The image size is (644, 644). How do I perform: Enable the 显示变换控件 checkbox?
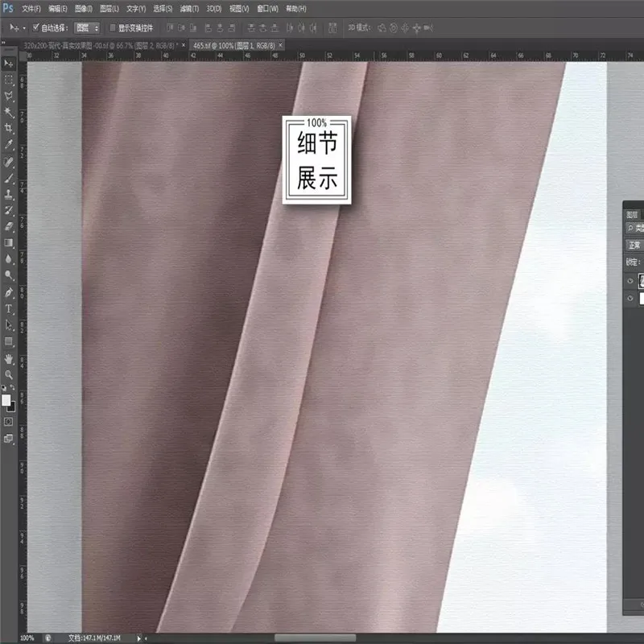click(x=113, y=27)
